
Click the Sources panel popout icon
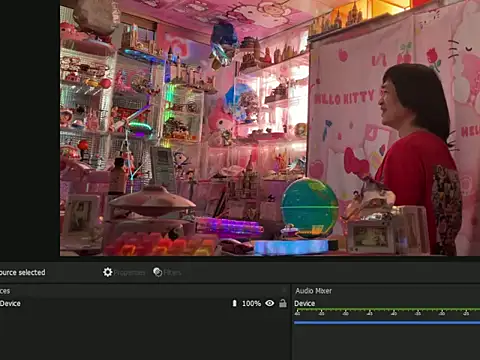tap(284, 291)
